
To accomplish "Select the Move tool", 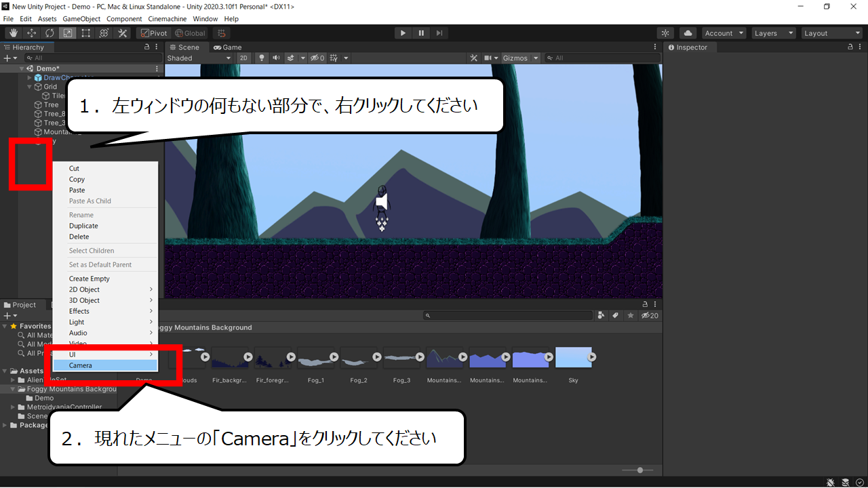I will click(x=31, y=33).
